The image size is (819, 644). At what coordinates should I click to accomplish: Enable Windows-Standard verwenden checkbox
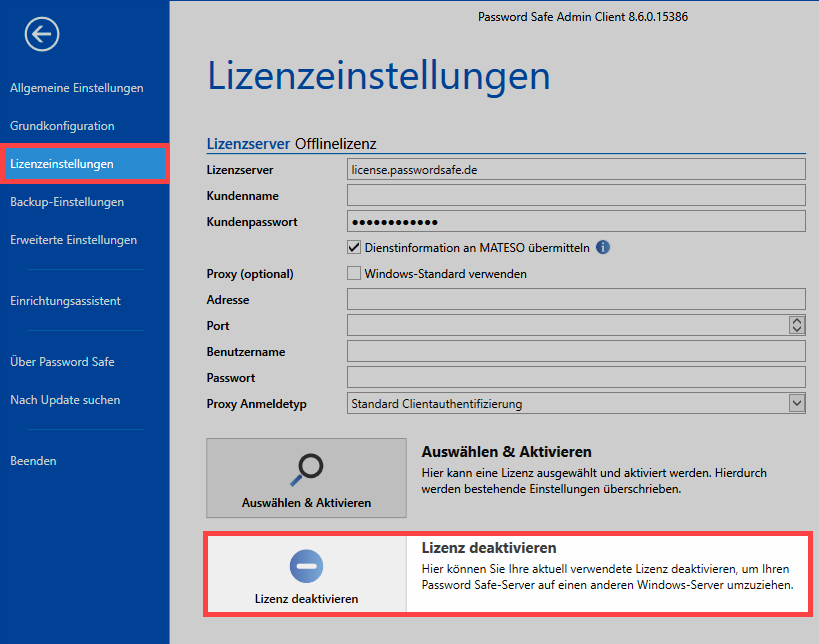tap(354, 273)
